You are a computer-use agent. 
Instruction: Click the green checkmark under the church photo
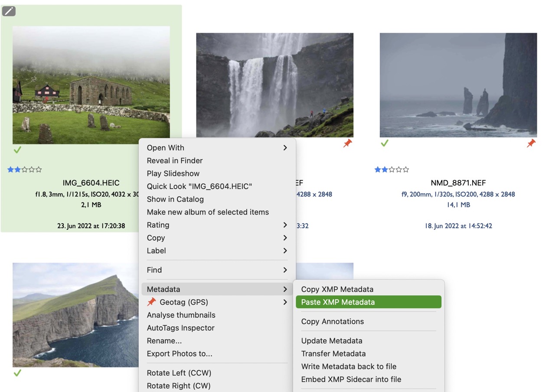point(17,150)
